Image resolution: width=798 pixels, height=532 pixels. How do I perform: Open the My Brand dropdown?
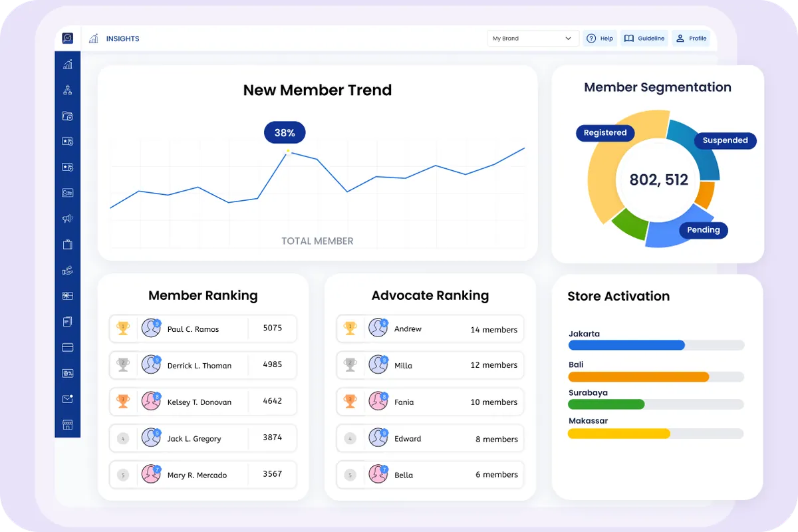point(533,39)
